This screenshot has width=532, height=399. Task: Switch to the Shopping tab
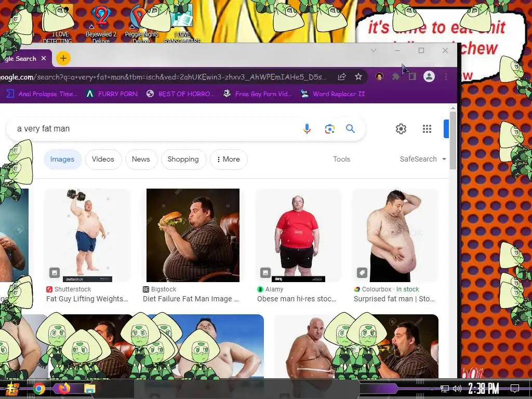[x=183, y=159]
